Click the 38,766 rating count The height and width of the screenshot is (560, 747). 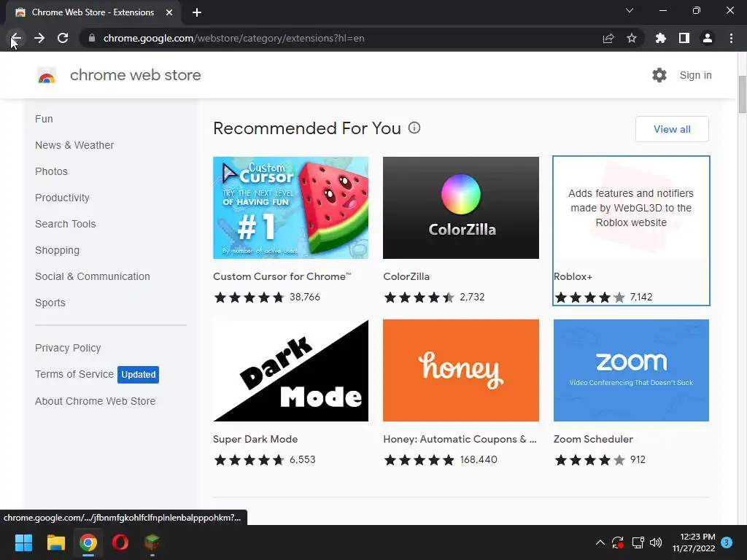coord(305,297)
